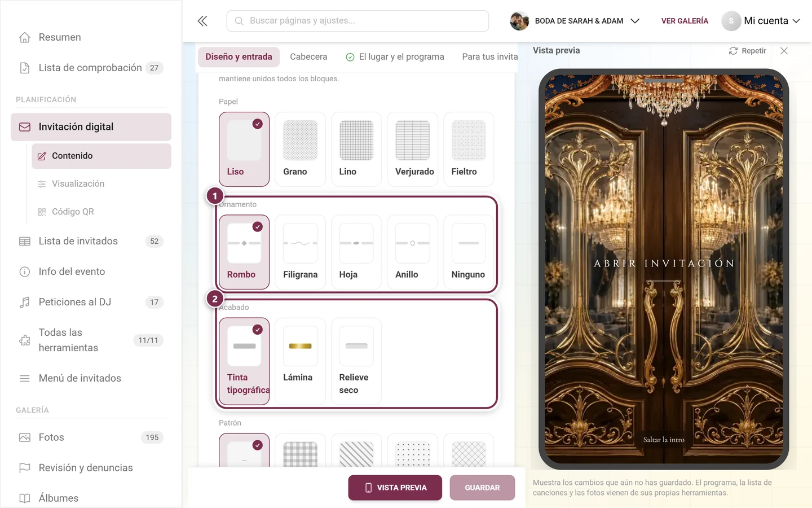
Task: Open El lugar y el programa tab
Action: pos(395,57)
